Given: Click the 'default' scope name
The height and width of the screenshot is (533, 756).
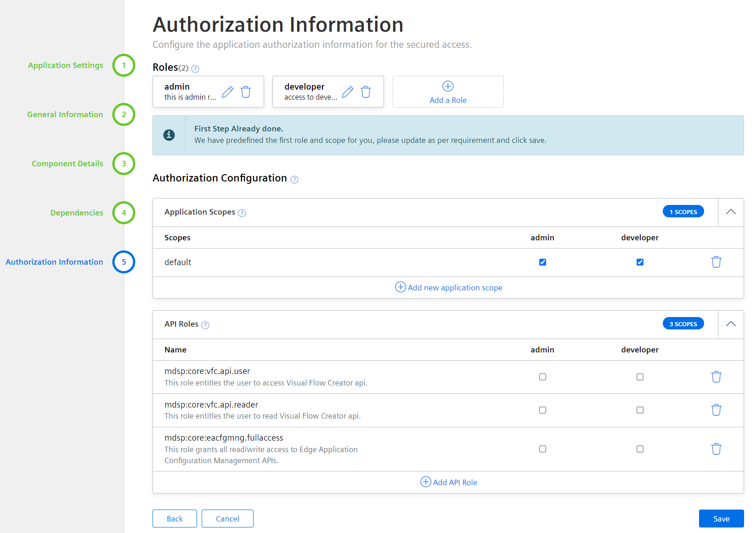Looking at the screenshot, I should [x=178, y=262].
